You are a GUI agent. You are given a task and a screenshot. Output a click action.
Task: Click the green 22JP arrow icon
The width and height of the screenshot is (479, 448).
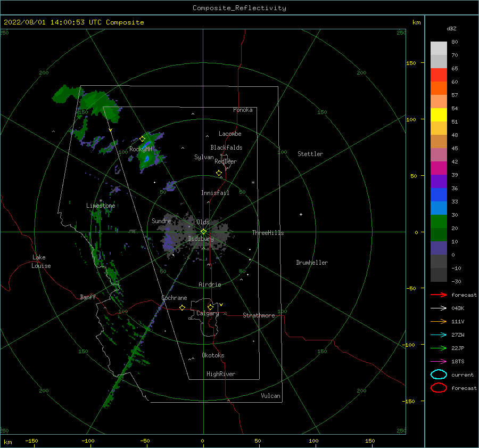[x=439, y=348]
